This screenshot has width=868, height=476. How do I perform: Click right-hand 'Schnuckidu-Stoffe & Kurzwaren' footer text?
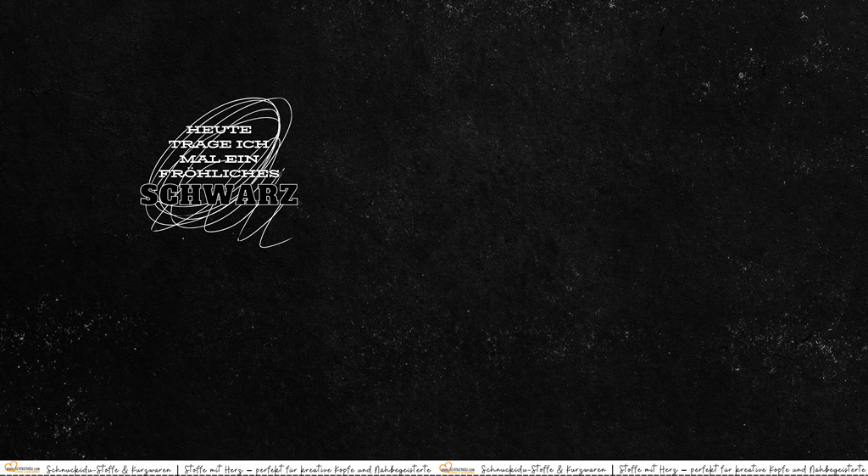tap(543, 469)
